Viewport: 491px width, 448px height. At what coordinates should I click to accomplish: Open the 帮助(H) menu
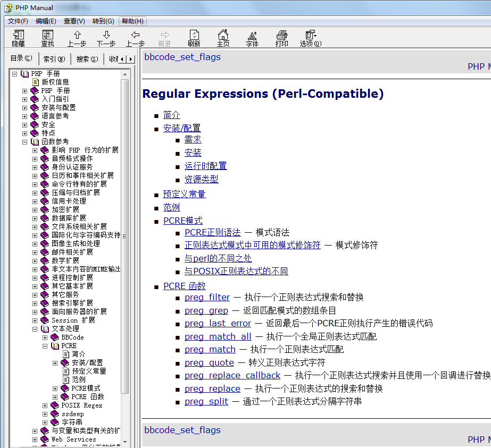tap(133, 21)
